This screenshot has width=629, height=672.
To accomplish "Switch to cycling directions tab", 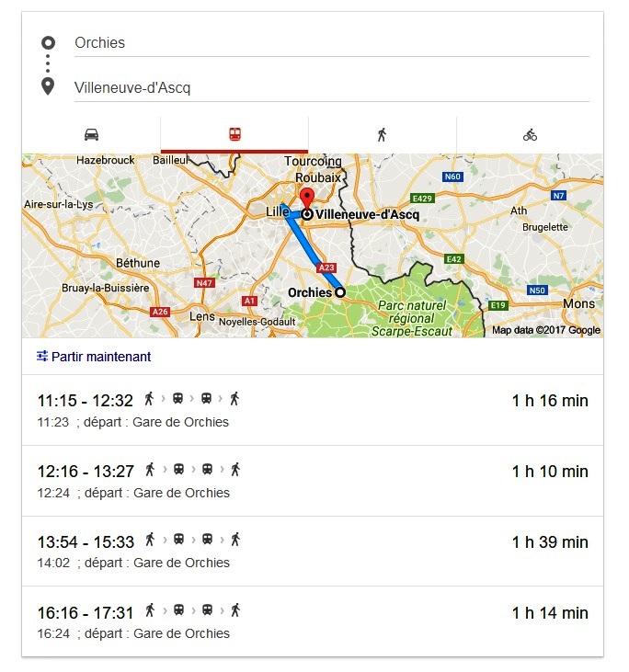I will [x=530, y=134].
